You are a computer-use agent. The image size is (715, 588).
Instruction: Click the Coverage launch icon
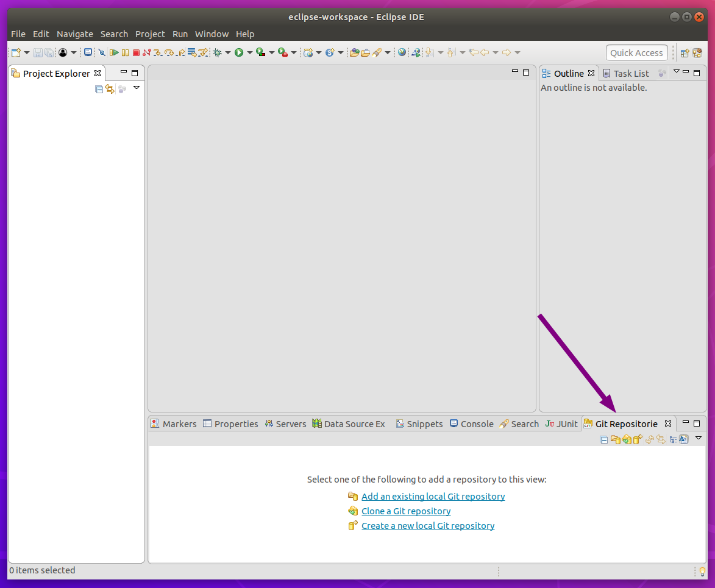(x=260, y=52)
